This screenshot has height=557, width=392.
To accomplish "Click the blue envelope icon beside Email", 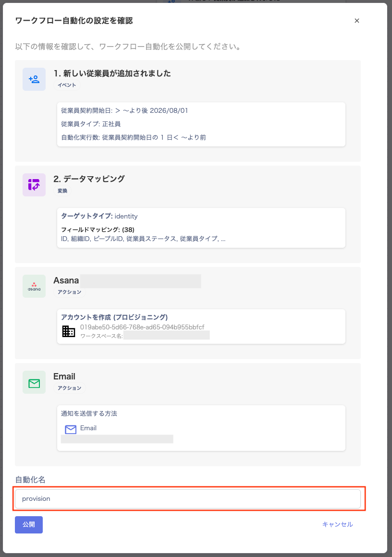I will [x=71, y=429].
